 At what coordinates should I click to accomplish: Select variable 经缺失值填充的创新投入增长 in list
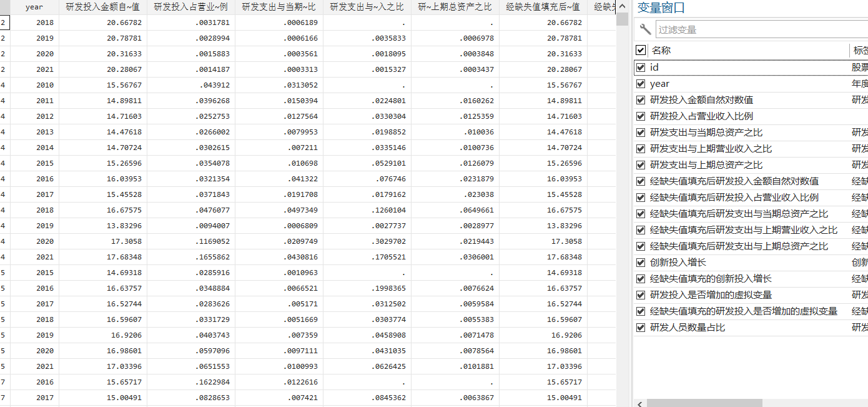(x=711, y=279)
